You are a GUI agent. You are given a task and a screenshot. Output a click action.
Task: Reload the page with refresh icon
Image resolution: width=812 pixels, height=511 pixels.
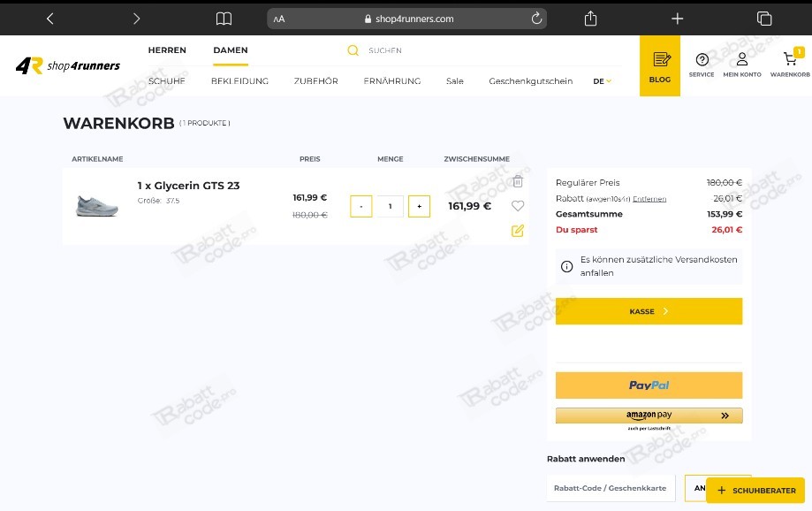pos(536,19)
